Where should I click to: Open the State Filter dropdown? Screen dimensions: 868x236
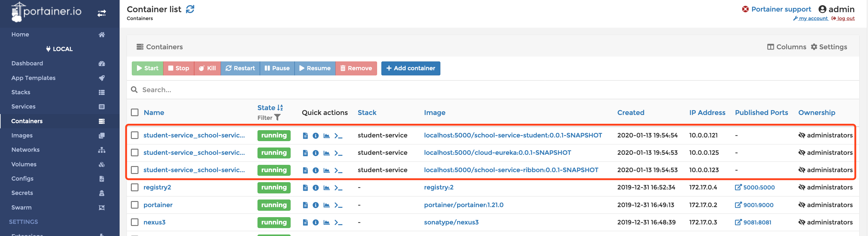[x=269, y=117]
